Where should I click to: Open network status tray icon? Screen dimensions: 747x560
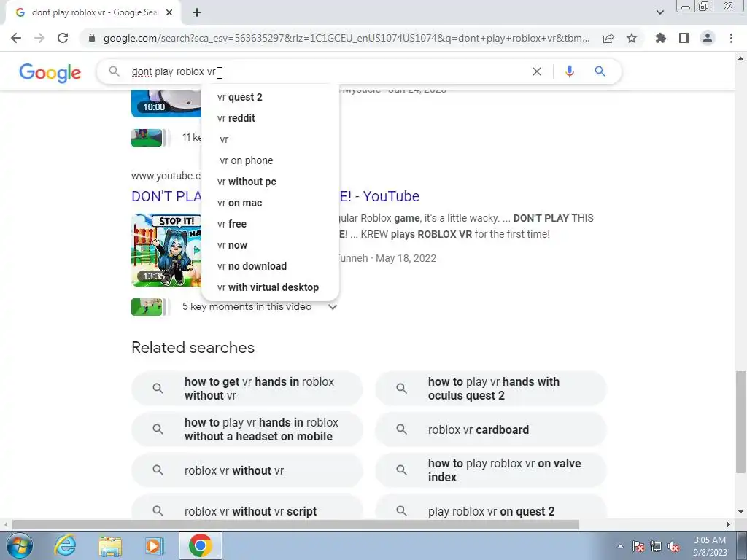pyautogui.click(x=656, y=546)
